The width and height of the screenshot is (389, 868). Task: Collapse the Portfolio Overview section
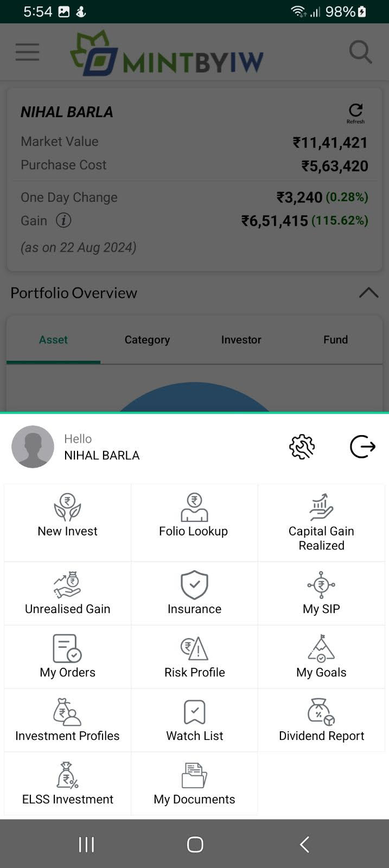point(368,293)
